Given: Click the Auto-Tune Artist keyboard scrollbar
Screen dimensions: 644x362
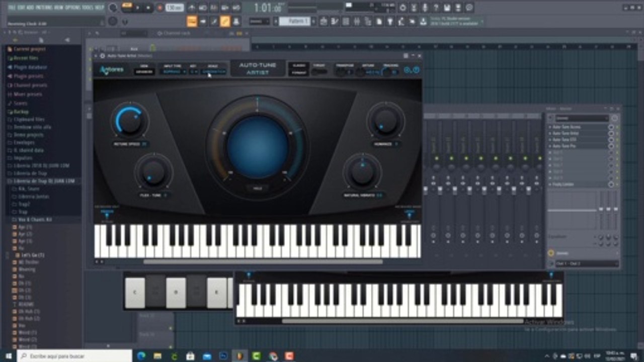Looking at the screenshot, I should pyautogui.click(x=263, y=261).
